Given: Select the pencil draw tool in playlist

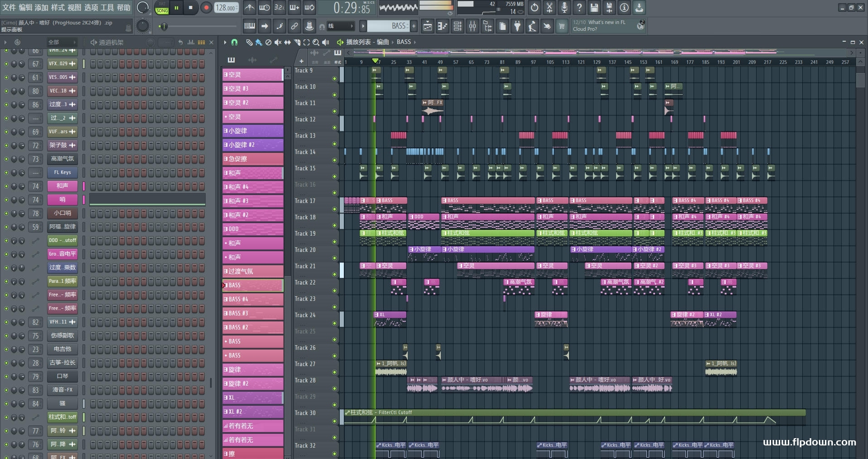Looking at the screenshot, I should point(249,42).
